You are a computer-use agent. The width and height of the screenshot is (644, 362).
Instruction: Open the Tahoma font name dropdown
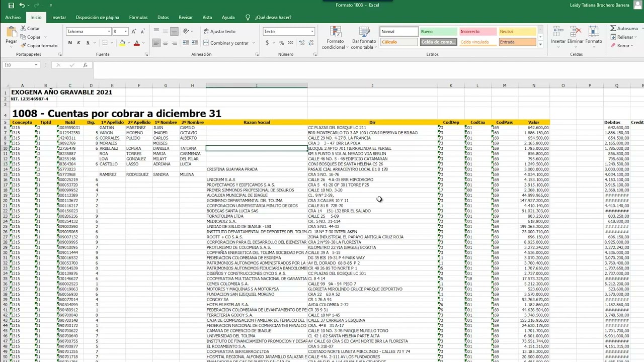pos(109,31)
